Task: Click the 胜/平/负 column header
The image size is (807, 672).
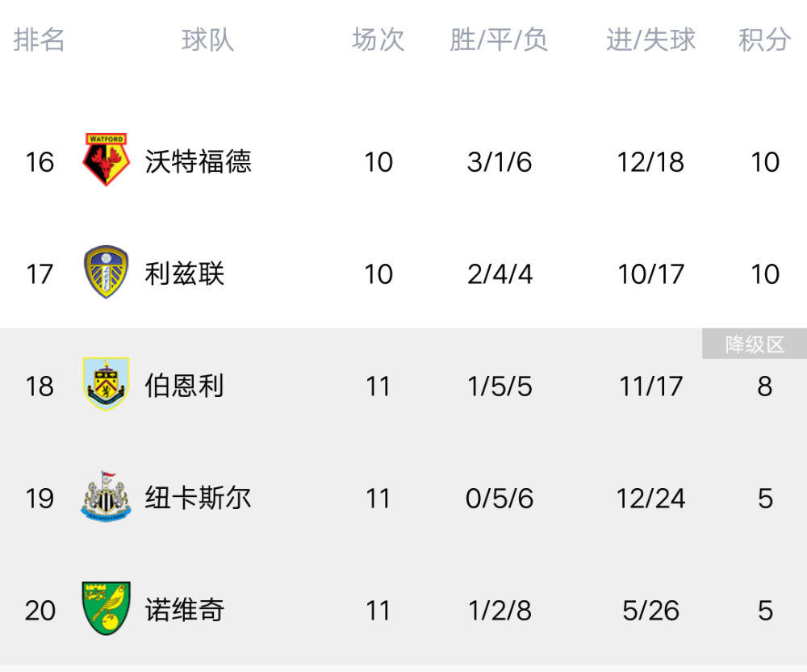Action: click(499, 40)
